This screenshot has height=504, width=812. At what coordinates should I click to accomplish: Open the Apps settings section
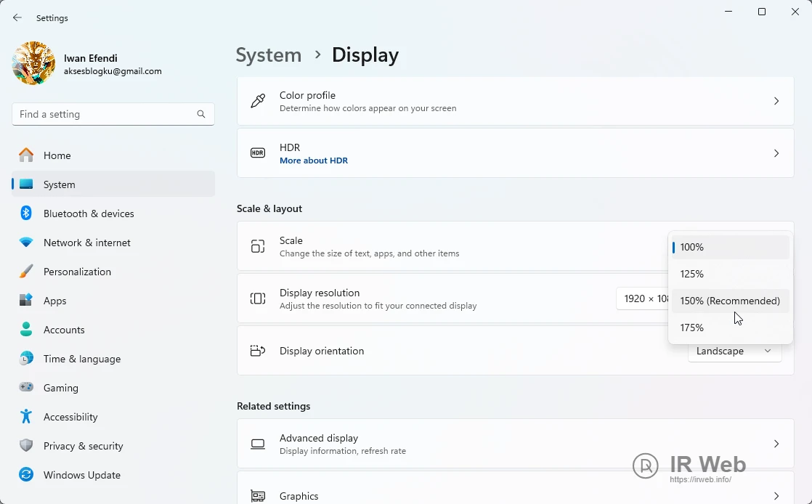coord(54,301)
